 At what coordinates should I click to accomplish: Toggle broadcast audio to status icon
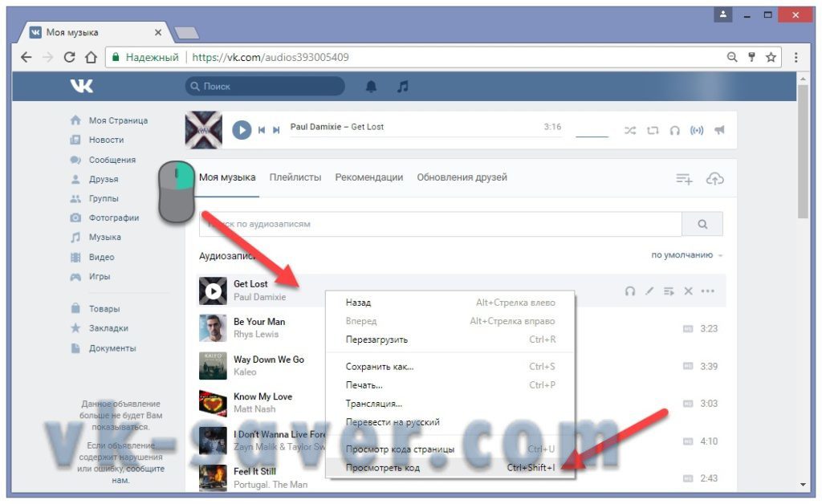click(x=697, y=131)
